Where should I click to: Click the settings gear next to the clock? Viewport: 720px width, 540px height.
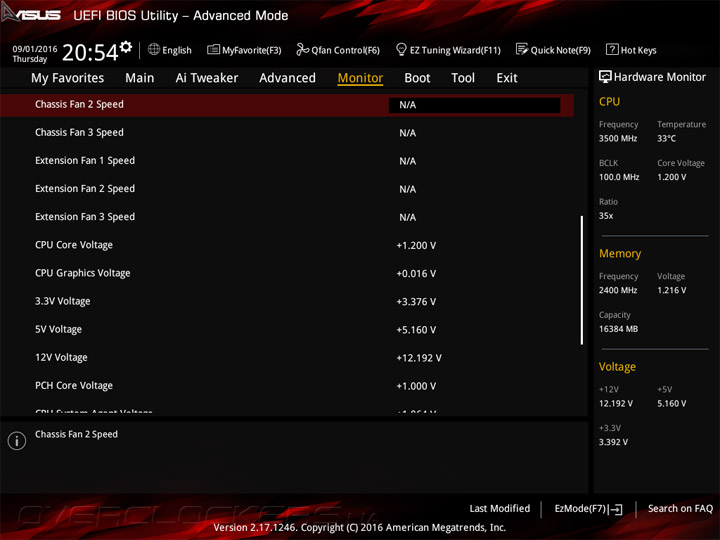tap(126, 47)
